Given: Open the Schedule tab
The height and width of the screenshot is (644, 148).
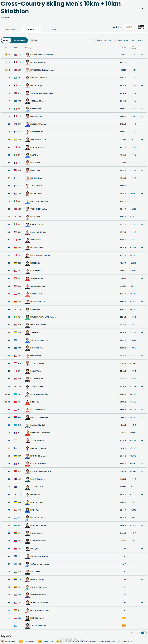Looking at the screenshot, I should pyautogui.click(x=52, y=29).
